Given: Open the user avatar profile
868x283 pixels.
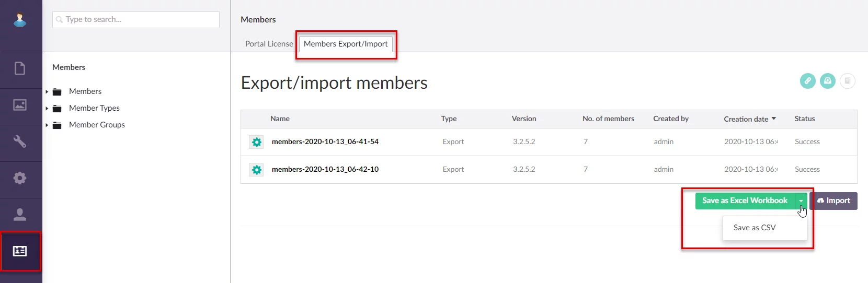Looking at the screenshot, I should click(20, 20).
